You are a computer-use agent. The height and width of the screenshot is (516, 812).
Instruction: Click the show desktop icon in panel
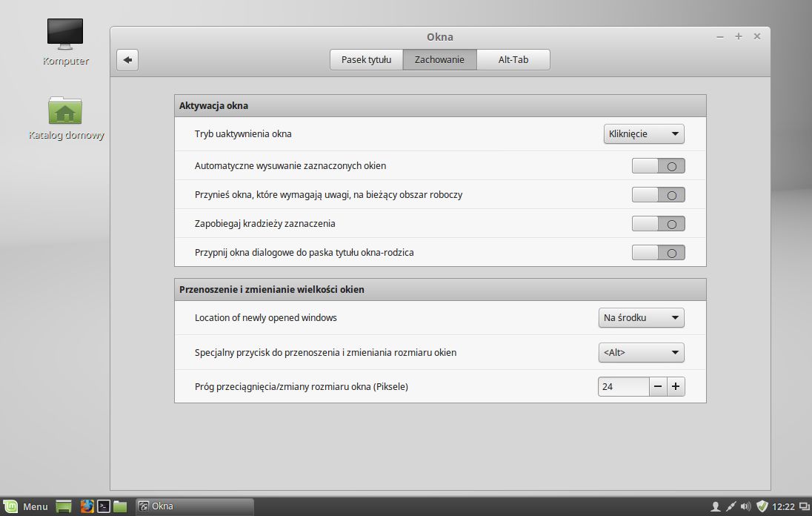tap(64, 506)
